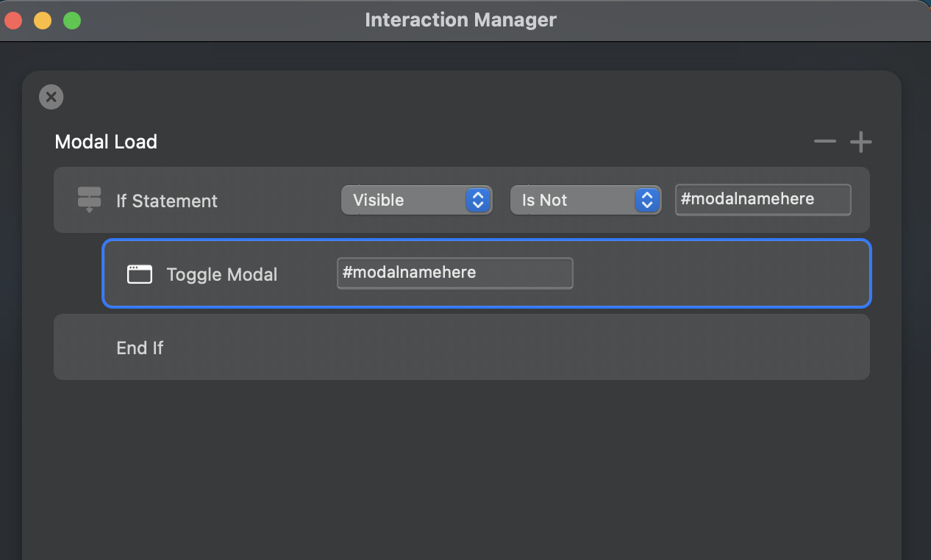Select the Toggle Modal action label
931x560 pixels.
(221, 274)
